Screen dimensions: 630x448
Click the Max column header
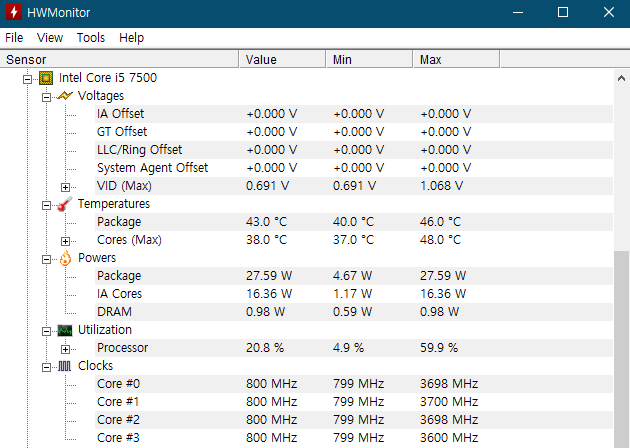456,59
